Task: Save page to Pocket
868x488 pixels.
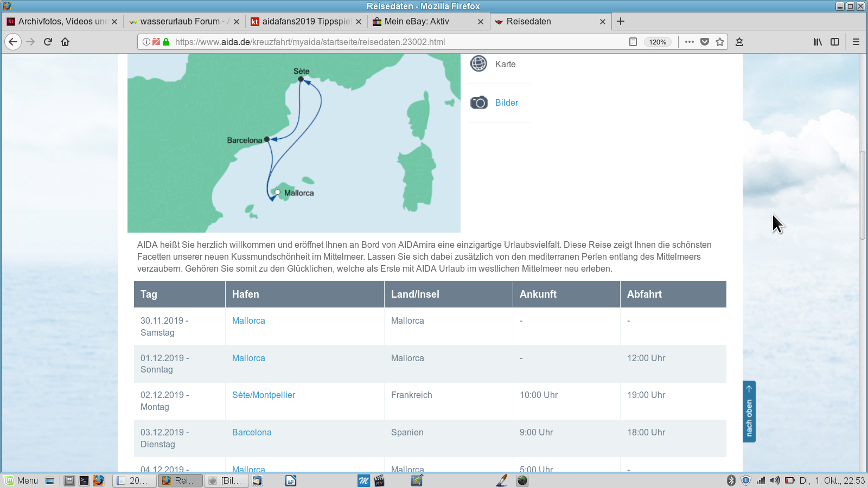Action: 705,42
